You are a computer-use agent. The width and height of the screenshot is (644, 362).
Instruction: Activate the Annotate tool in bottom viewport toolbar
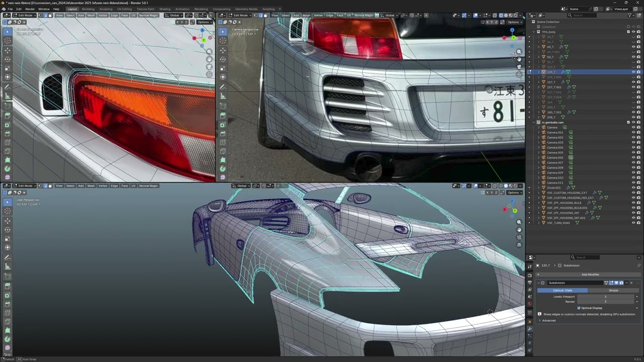(x=8, y=257)
